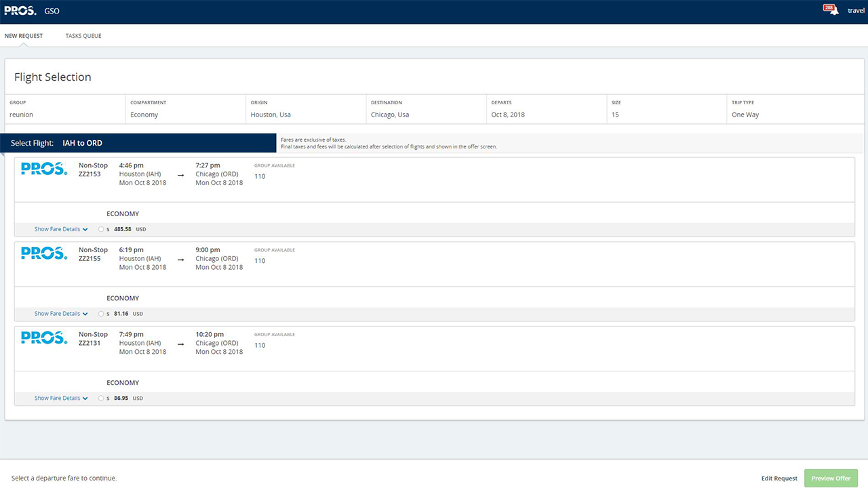Select the 81.16 USD fare radio button
Viewport: 868px width, 488px height.
tap(101, 314)
